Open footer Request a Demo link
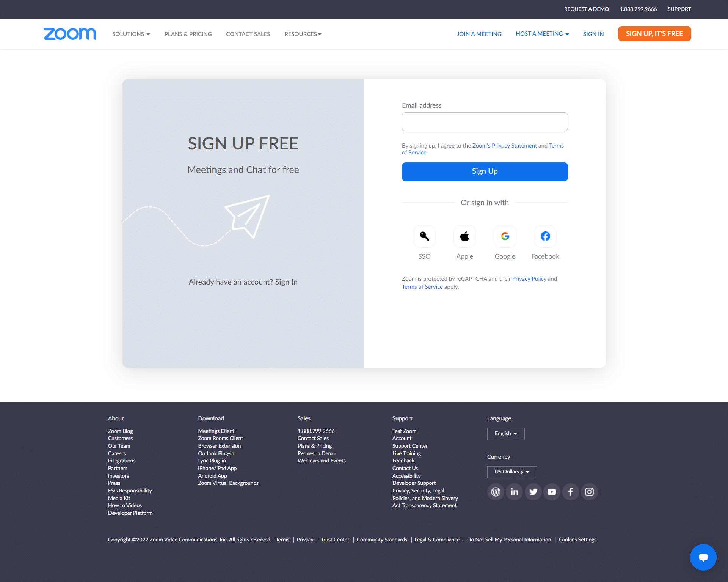This screenshot has width=728, height=582. pyautogui.click(x=317, y=453)
